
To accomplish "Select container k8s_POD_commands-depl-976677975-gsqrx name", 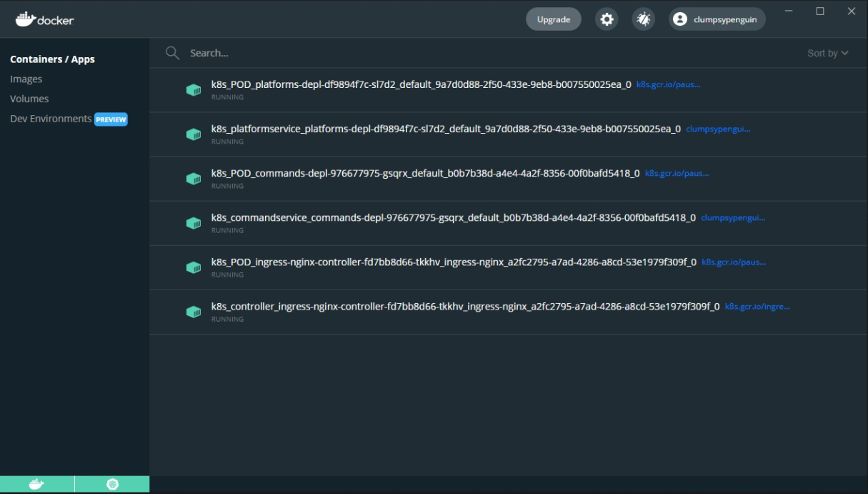I will click(x=426, y=174).
